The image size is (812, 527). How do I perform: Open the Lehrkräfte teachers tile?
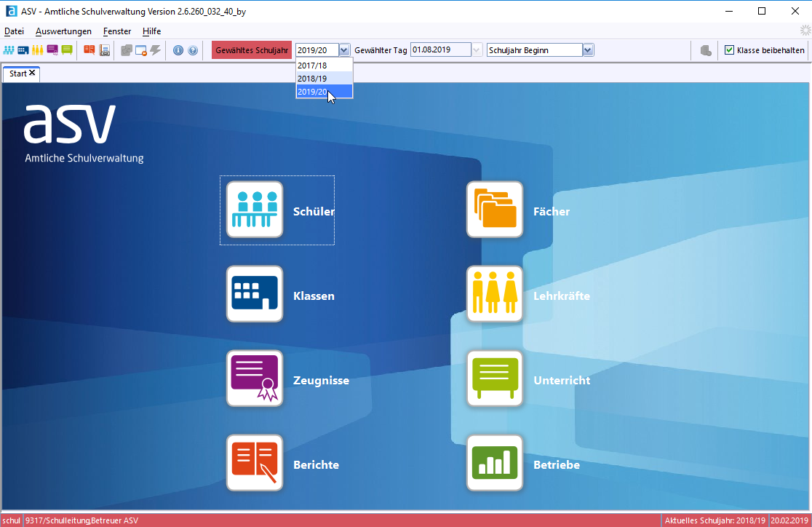(494, 294)
